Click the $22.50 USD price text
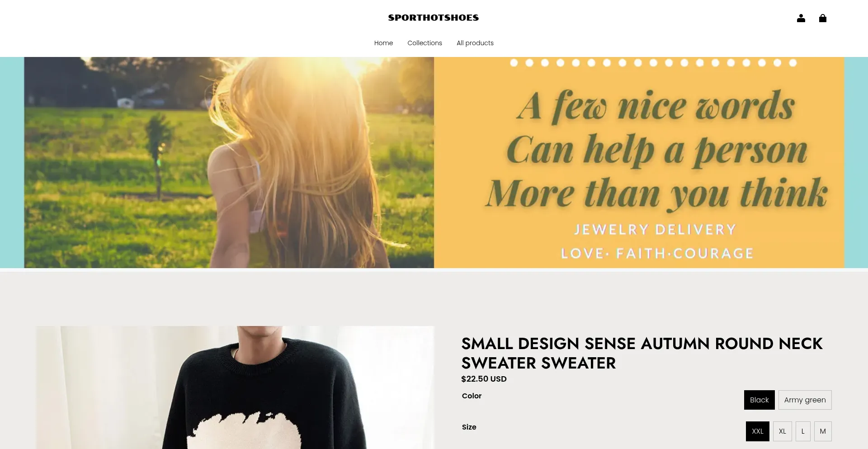Viewport: 868px width, 449px height. point(484,379)
